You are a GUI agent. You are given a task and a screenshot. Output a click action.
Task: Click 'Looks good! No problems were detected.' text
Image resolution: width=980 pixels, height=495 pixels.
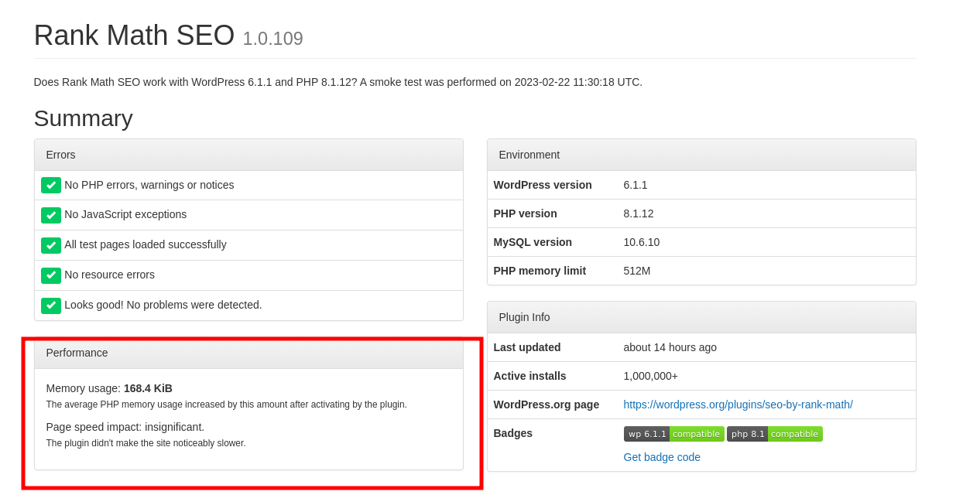[x=163, y=305]
